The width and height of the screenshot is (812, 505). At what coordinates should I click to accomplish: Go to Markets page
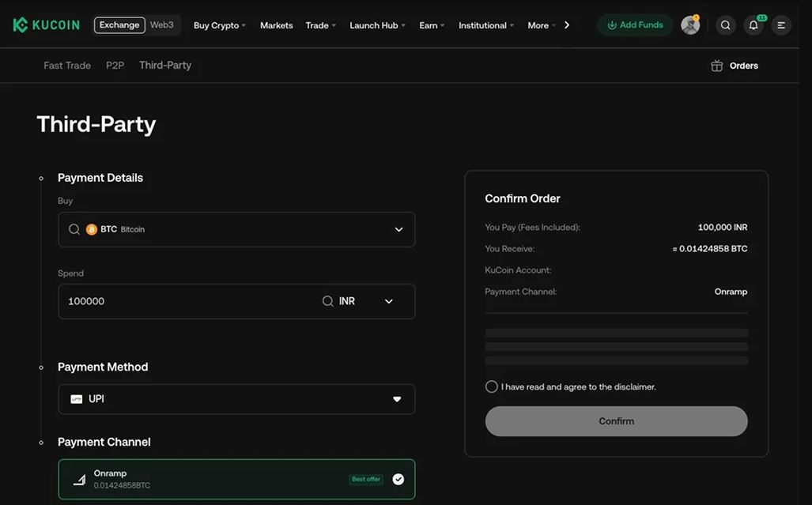pyautogui.click(x=277, y=25)
